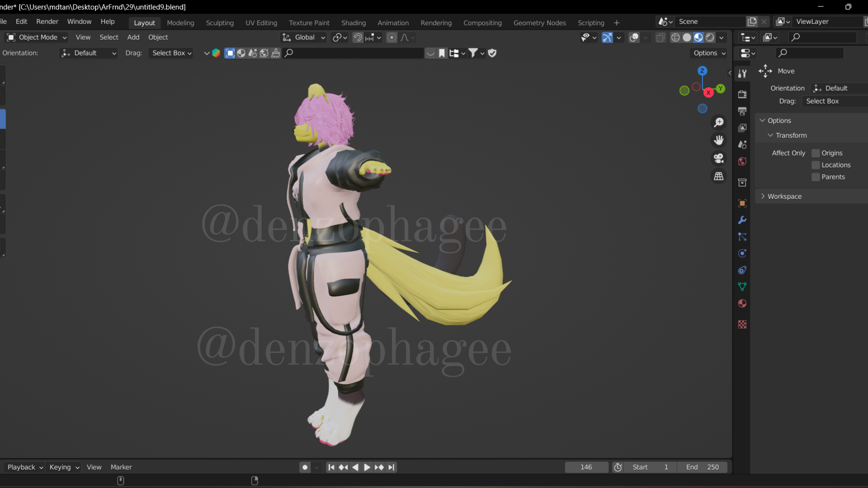Click the Options button in header

click(x=709, y=53)
